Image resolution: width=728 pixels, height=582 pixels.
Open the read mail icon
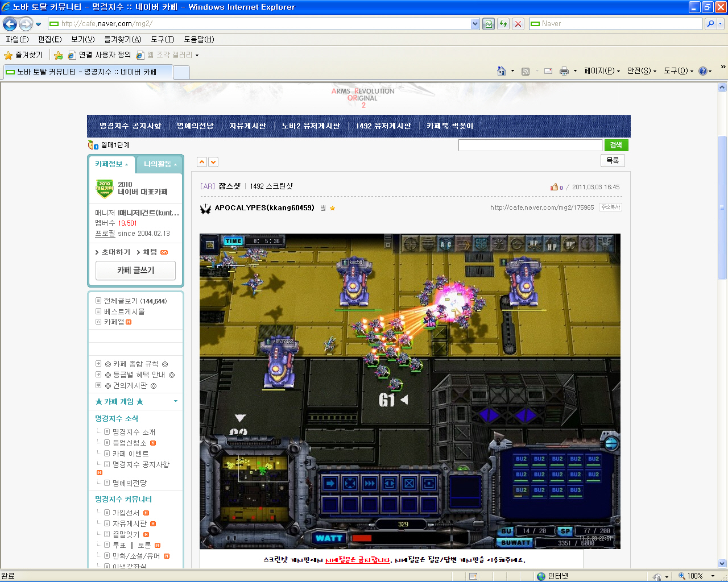pyautogui.click(x=548, y=71)
